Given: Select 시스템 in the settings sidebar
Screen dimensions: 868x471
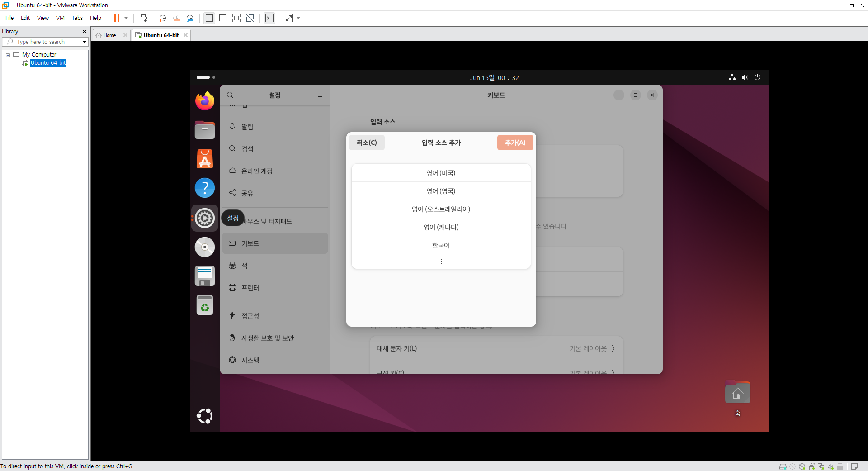Looking at the screenshot, I should [x=275, y=360].
